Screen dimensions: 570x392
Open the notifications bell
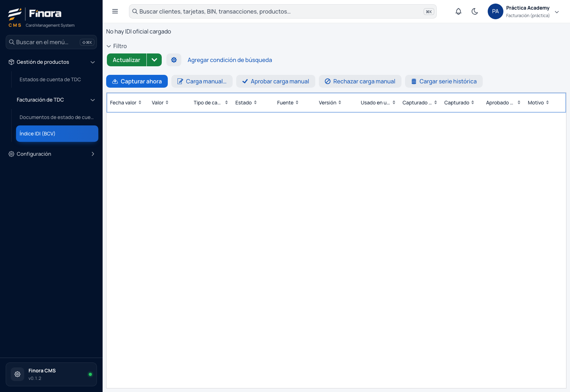click(x=458, y=11)
